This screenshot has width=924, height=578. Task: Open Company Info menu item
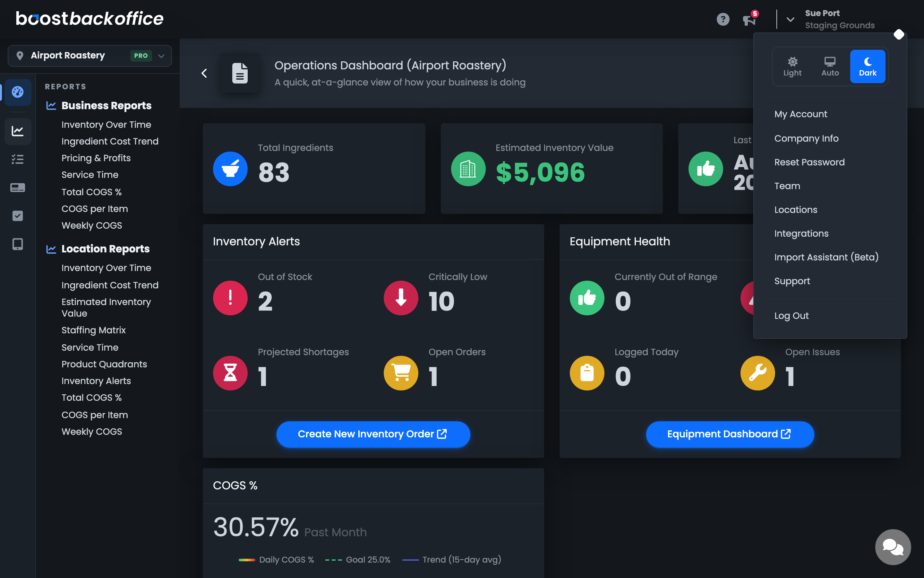tap(806, 138)
